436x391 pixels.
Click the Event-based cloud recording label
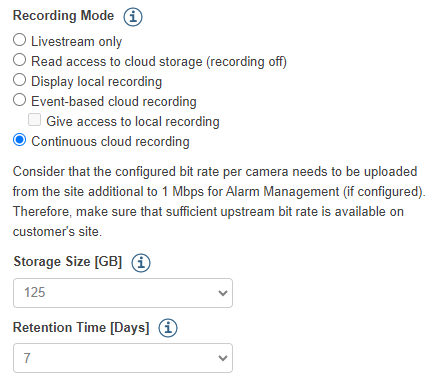[114, 102]
